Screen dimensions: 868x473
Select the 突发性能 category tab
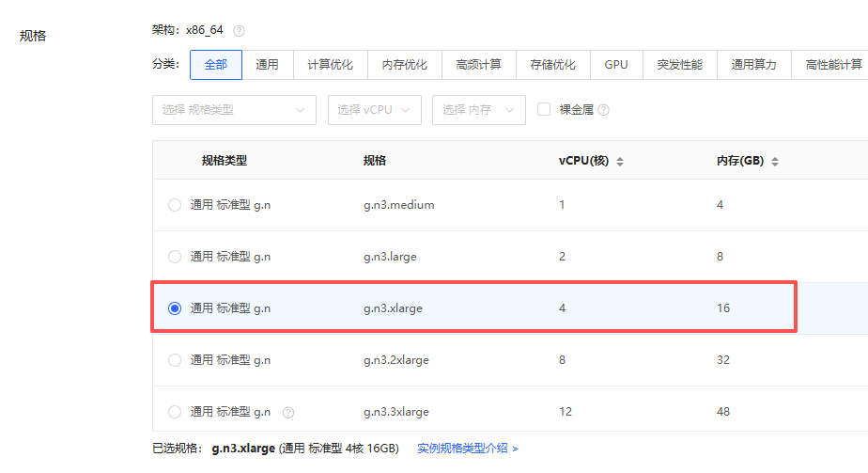(x=679, y=65)
